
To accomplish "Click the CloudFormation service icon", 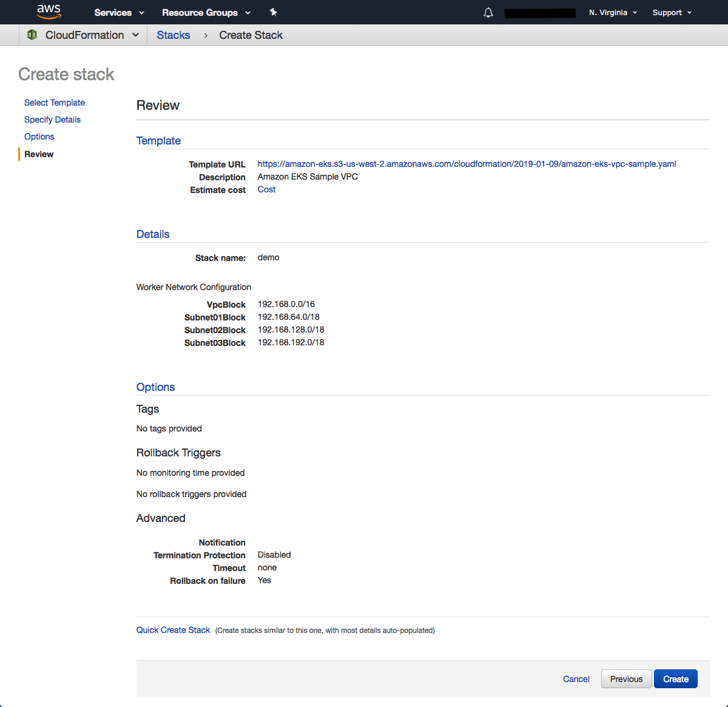I will [x=32, y=35].
